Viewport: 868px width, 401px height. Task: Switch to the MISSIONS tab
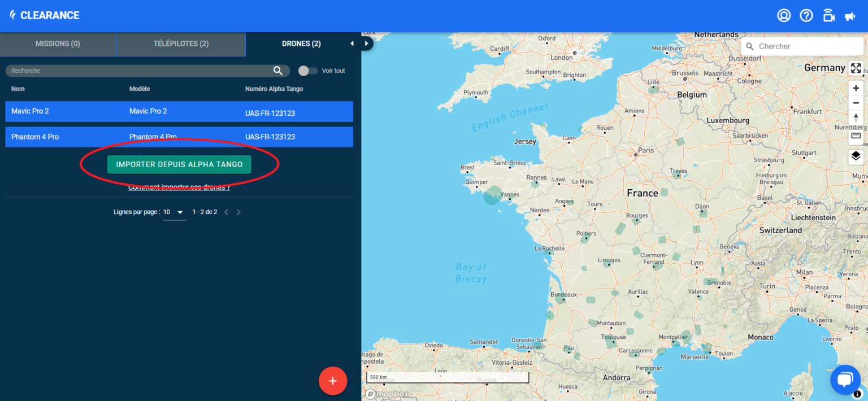[x=58, y=43]
